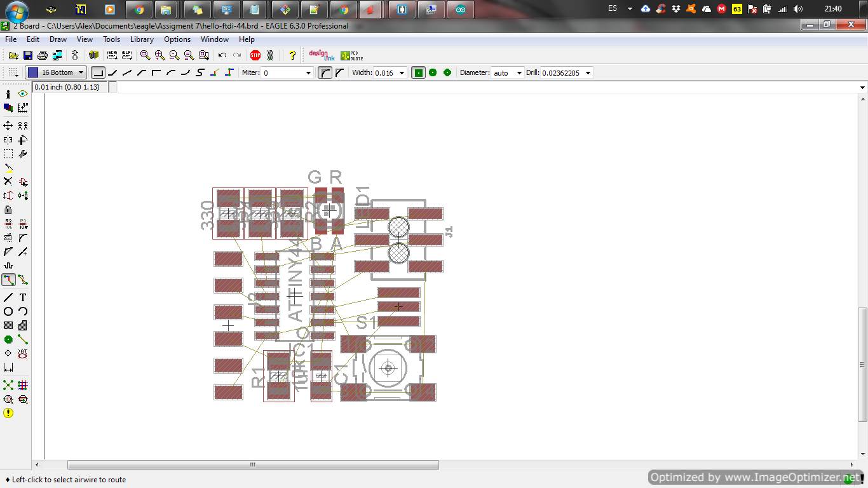Select miter wire style straight
The width and height of the screenshot is (868, 488).
click(339, 72)
